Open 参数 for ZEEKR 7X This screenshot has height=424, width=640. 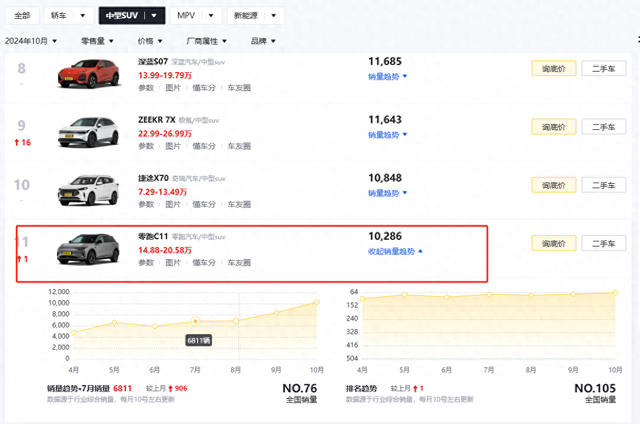click(x=146, y=146)
